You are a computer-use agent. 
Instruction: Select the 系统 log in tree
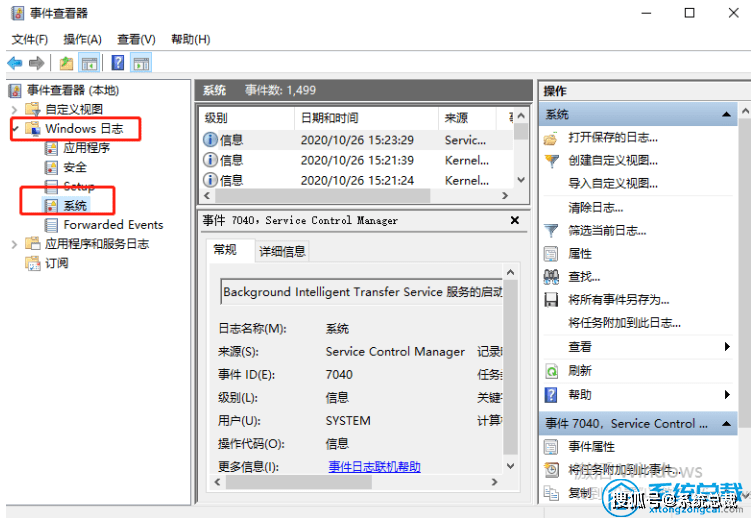75,206
